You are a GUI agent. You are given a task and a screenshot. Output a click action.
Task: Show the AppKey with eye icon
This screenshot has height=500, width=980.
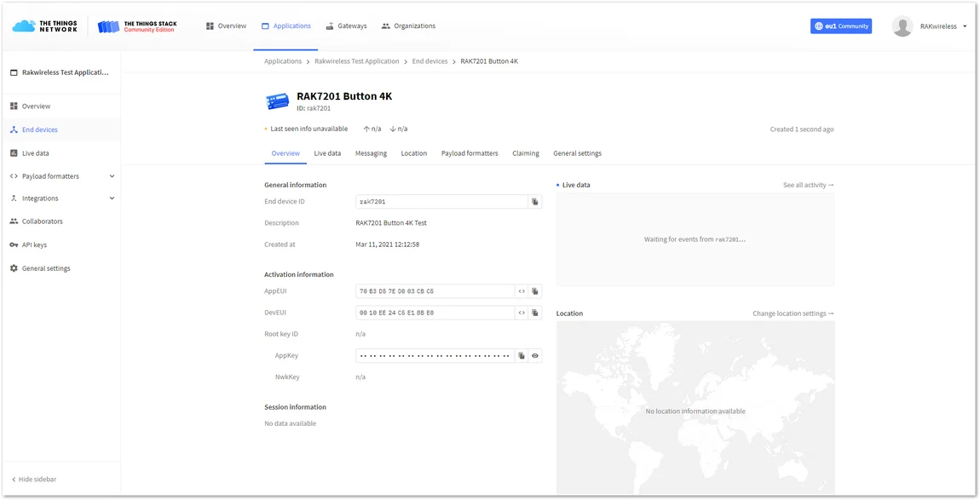click(535, 356)
